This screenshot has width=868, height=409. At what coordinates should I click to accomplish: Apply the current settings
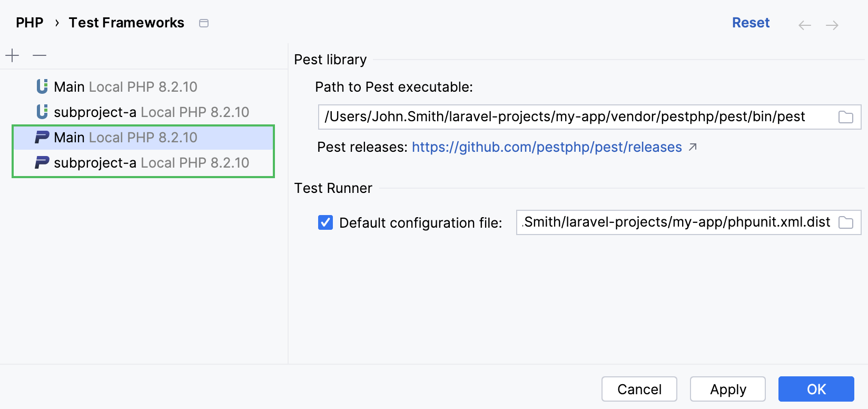pyautogui.click(x=728, y=389)
